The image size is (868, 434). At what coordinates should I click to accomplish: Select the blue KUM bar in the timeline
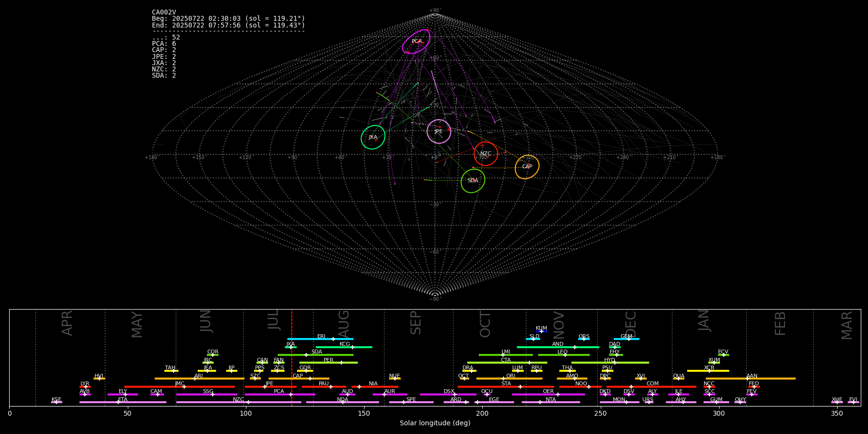pyautogui.click(x=542, y=331)
